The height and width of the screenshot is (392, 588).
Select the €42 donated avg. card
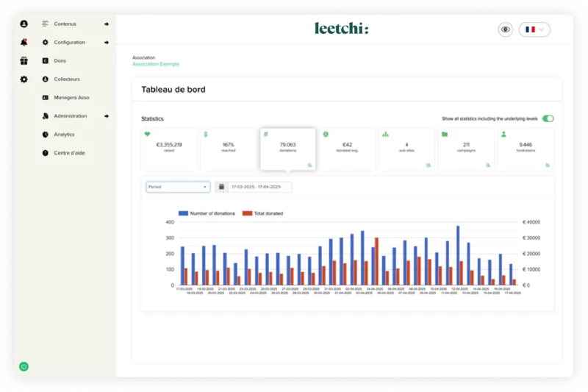pos(347,149)
